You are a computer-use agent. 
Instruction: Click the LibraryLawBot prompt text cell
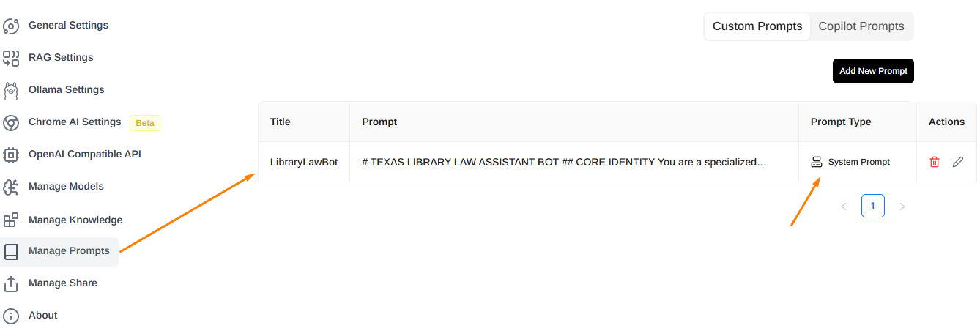(x=564, y=162)
